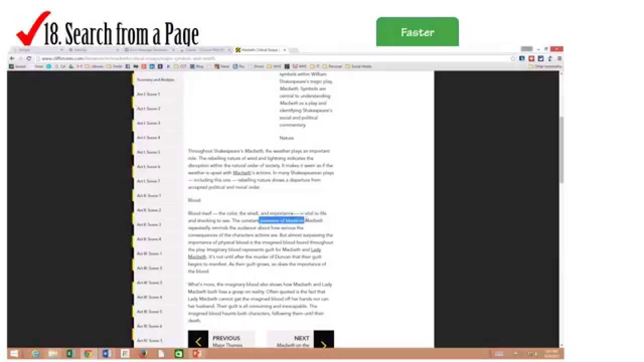This screenshot has height=362, width=644.
Task: Launch Internet Explorer from the taskbar
Action: [35, 353]
